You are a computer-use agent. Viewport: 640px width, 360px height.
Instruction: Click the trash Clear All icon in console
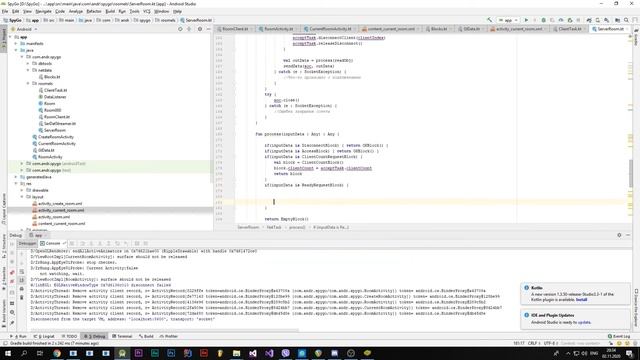pos(22,297)
